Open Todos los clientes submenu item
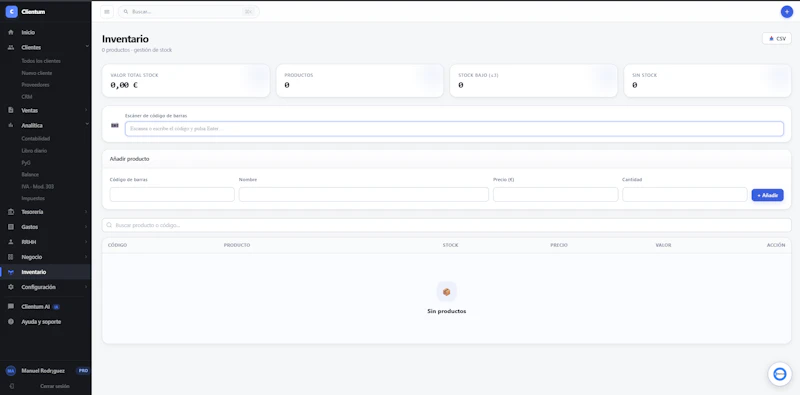Screen dimensions: 800x395 (x=41, y=61)
